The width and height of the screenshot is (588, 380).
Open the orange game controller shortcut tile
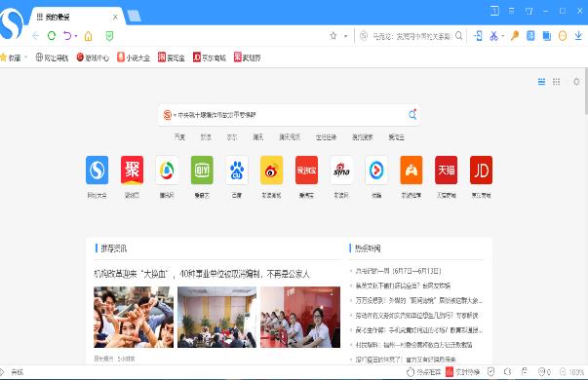click(x=411, y=171)
